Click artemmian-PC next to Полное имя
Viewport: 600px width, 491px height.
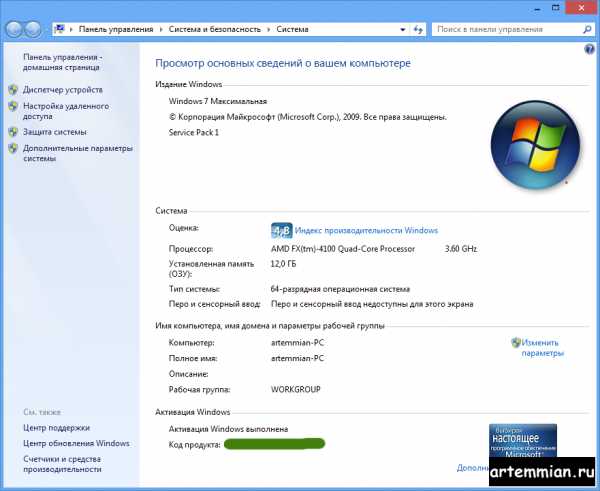pos(297,358)
